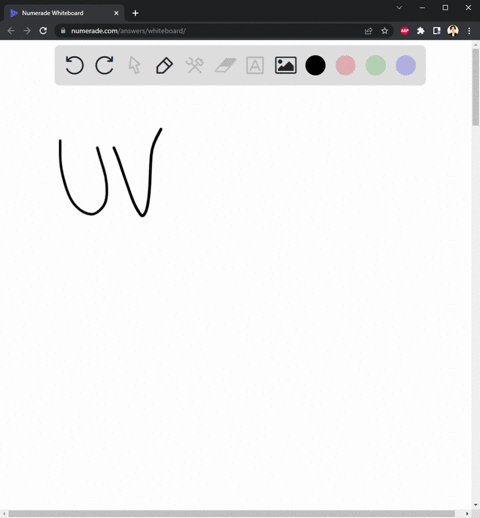The height and width of the screenshot is (518, 480).
Task: Insert an image with picture icon
Action: coord(286,65)
